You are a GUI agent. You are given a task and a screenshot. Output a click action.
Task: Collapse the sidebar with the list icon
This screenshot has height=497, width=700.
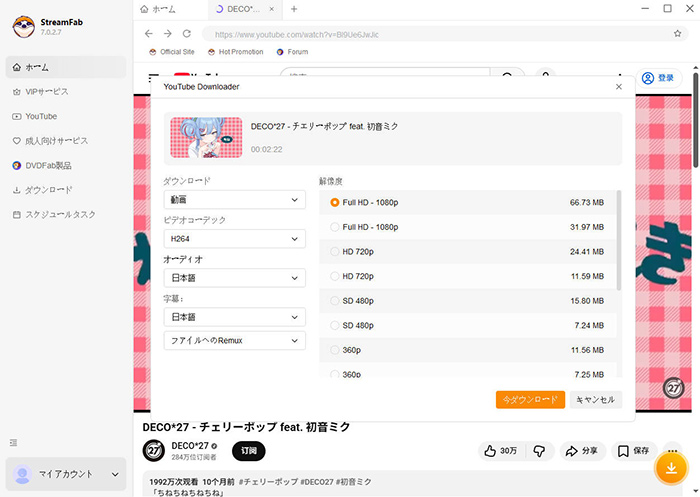click(13, 443)
